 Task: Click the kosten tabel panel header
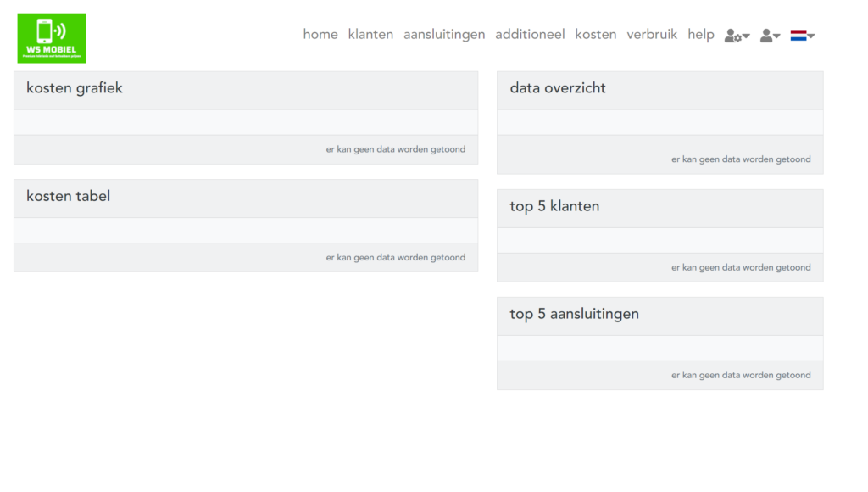coord(246,198)
